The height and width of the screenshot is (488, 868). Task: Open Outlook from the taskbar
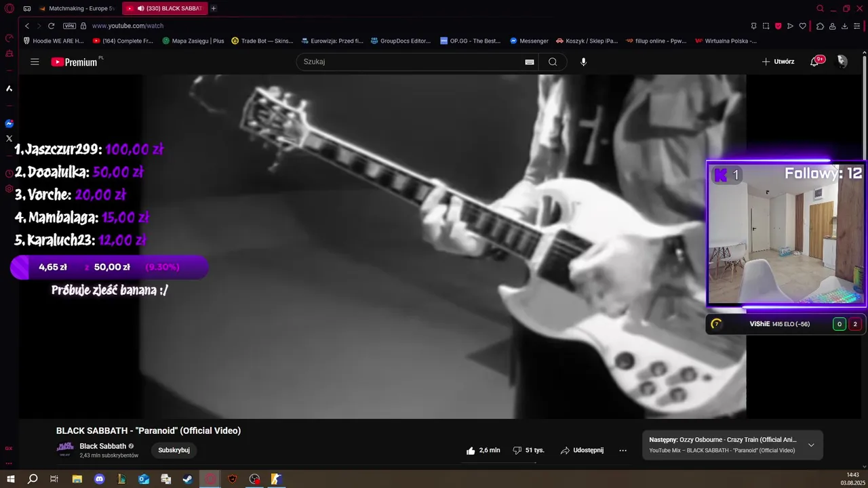144,479
